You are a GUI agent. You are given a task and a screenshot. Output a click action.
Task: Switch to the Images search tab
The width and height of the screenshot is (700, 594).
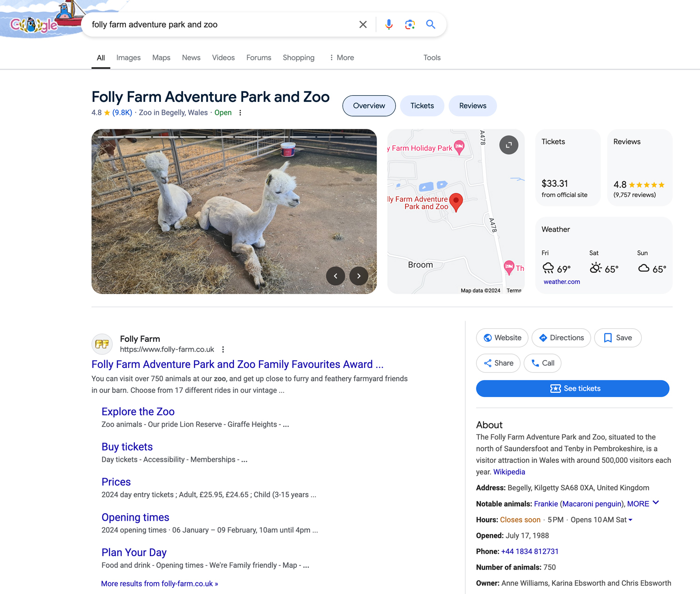tap(128, 57)
